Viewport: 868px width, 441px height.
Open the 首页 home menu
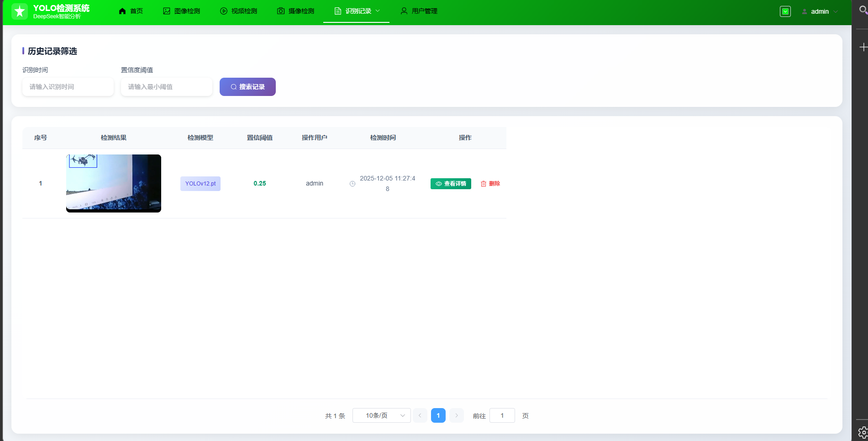pos(131,11)
